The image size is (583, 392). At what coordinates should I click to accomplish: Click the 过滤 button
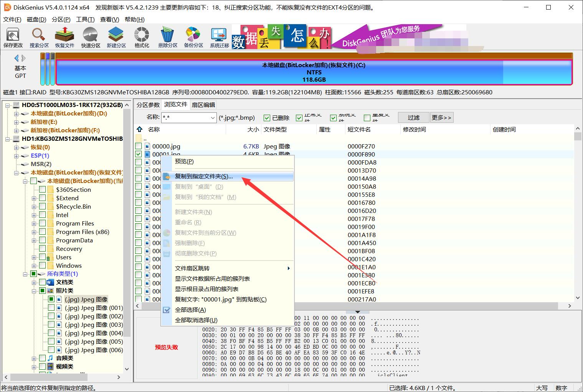[413, 117]
